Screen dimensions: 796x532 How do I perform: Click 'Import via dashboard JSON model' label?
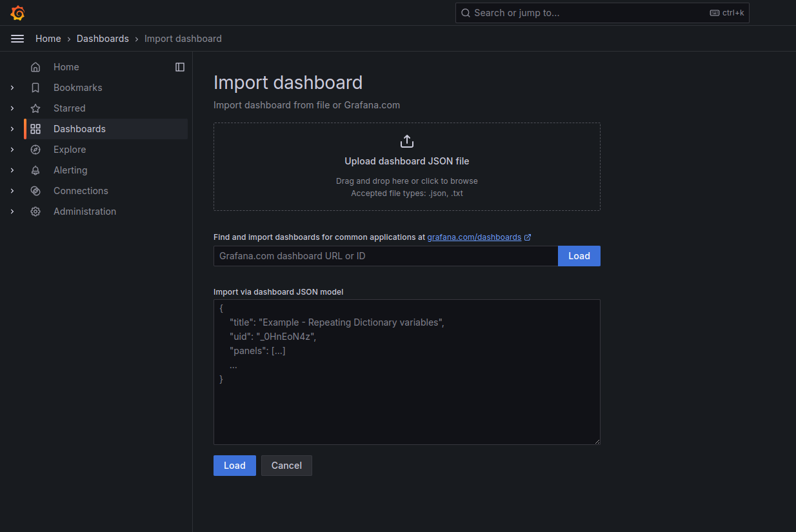click(278, 292)
